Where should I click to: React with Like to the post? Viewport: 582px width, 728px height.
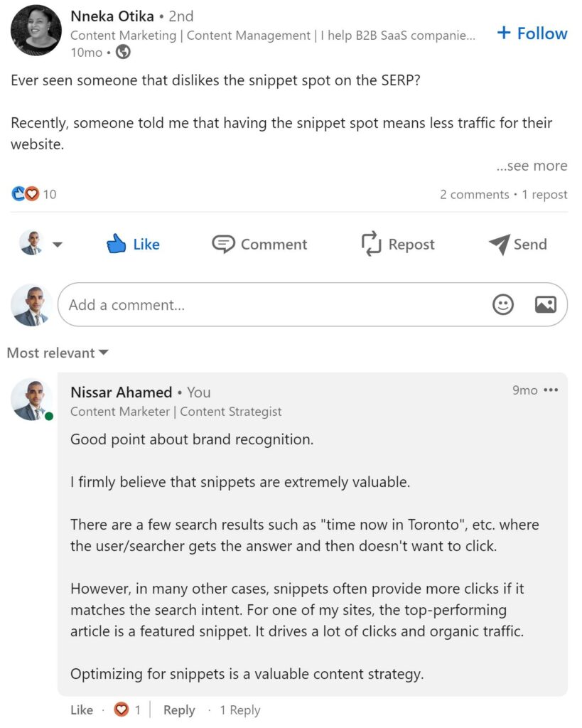click(x=132, y=244)
